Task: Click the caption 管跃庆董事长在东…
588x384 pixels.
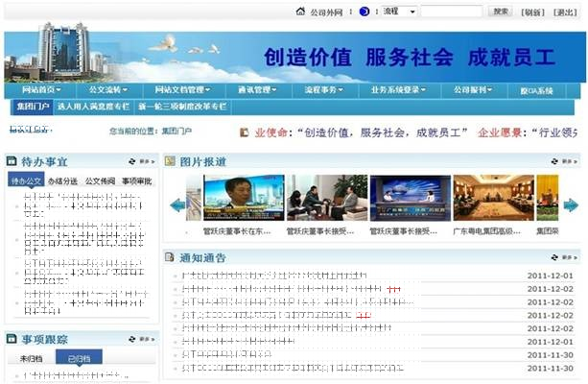Action: point(237,231)
